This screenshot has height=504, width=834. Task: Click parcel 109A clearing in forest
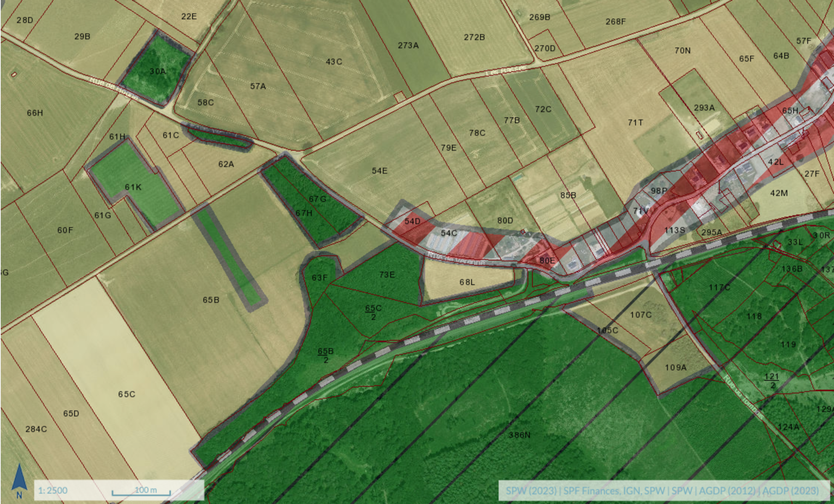(675, 367)
